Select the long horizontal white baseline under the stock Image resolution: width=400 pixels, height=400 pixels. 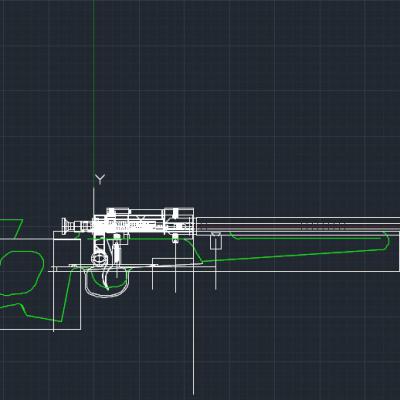coord(223,271)
